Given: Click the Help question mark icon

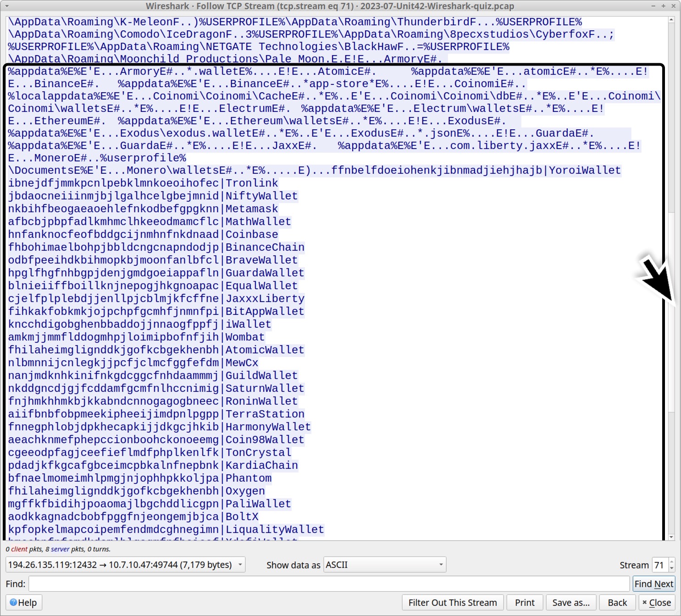Looking at the screenshot, I should coord(14,602).
